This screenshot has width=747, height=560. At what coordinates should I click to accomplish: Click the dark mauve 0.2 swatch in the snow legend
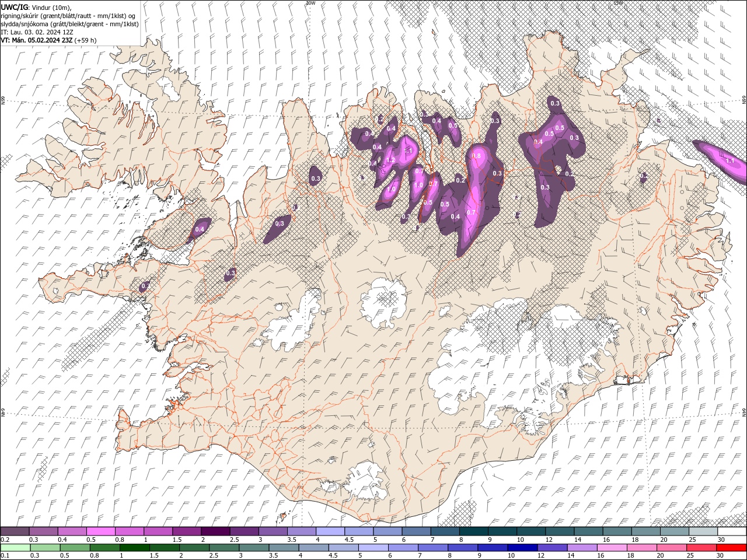pyautogui.click(x=15, y=531)
